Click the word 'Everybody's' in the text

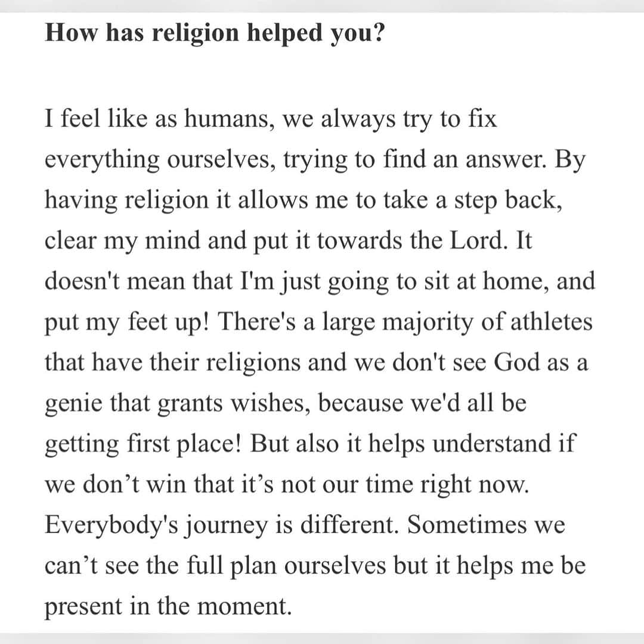tap(111, 526)
